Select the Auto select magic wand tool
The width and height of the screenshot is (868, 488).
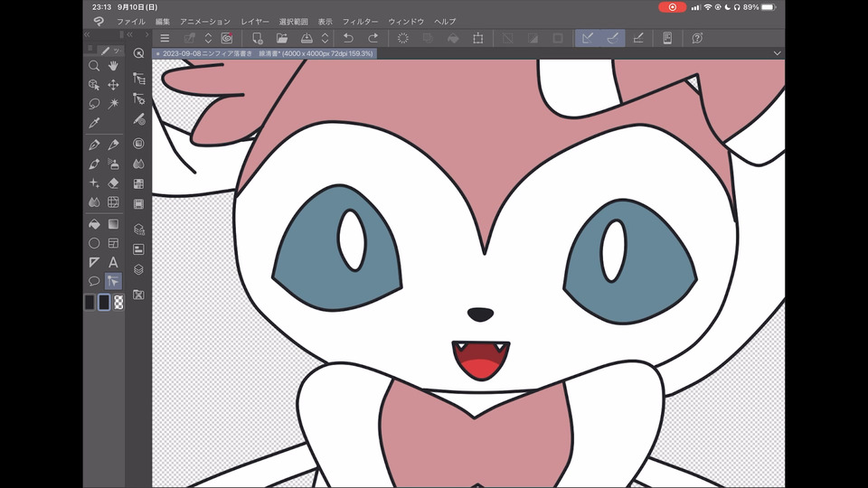pyautogui.click(x=113, y=103)
